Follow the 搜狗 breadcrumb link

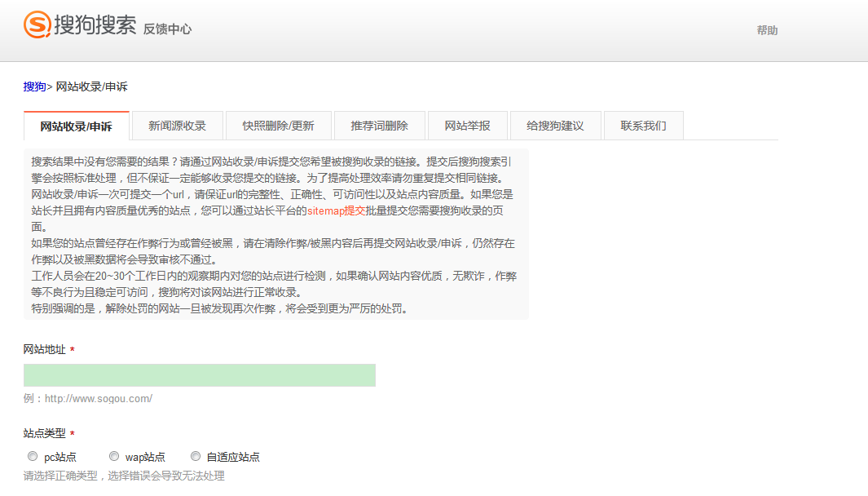(x=34, y=86)
